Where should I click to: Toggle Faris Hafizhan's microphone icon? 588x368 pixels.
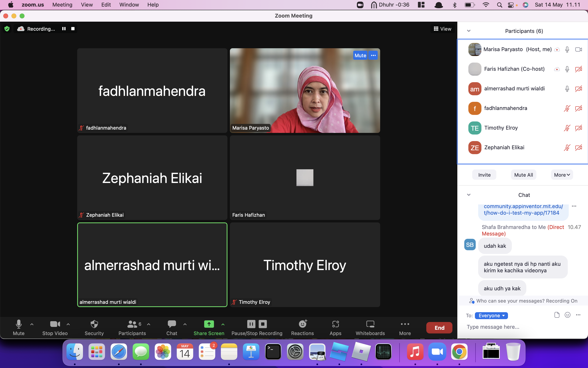[567, 69]
